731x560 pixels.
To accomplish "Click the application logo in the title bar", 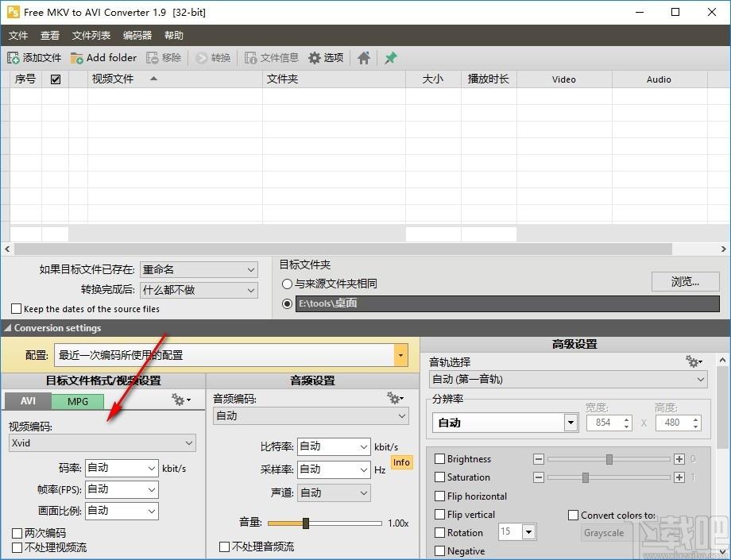I will pyautogui.click(x=13, y=12).
